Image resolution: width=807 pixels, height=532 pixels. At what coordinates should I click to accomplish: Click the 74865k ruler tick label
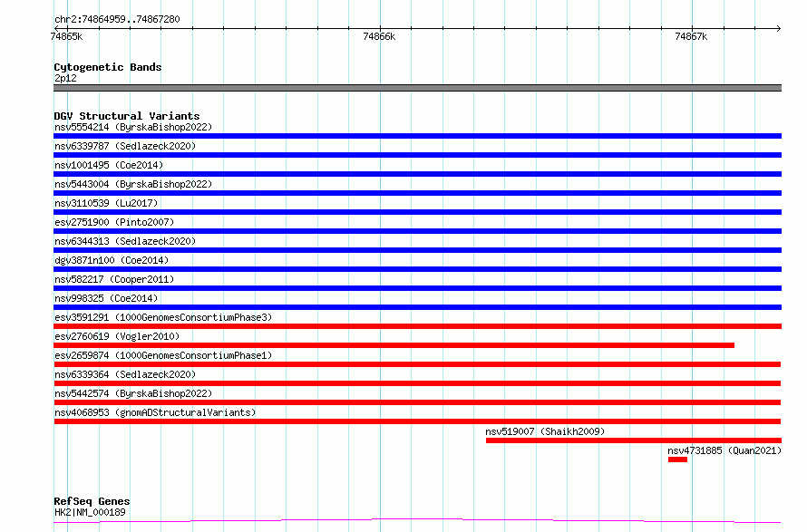(x=66, y=36)
